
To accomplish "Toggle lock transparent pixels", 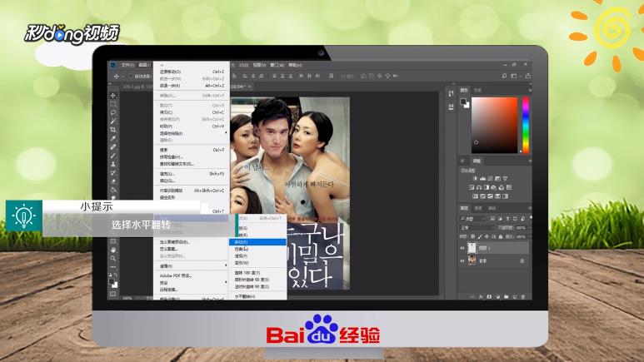I will click(x=472, y=237).
